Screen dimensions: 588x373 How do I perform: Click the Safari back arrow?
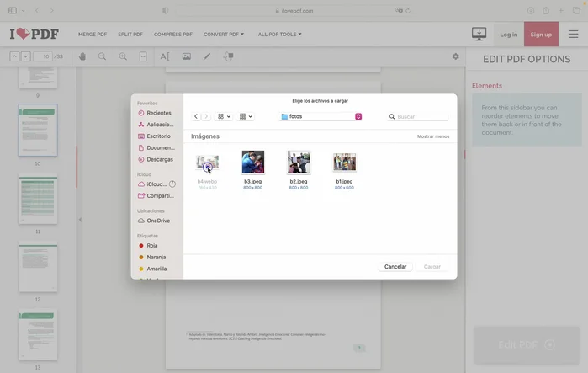coord(37,10)
